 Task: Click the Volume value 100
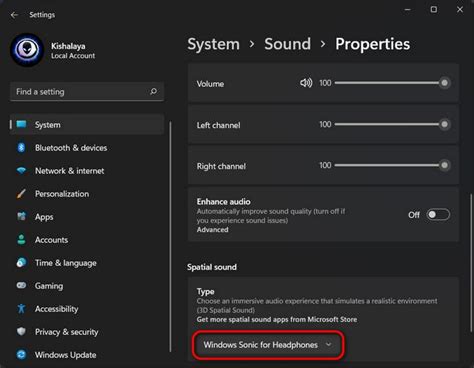tap(325, 83)
